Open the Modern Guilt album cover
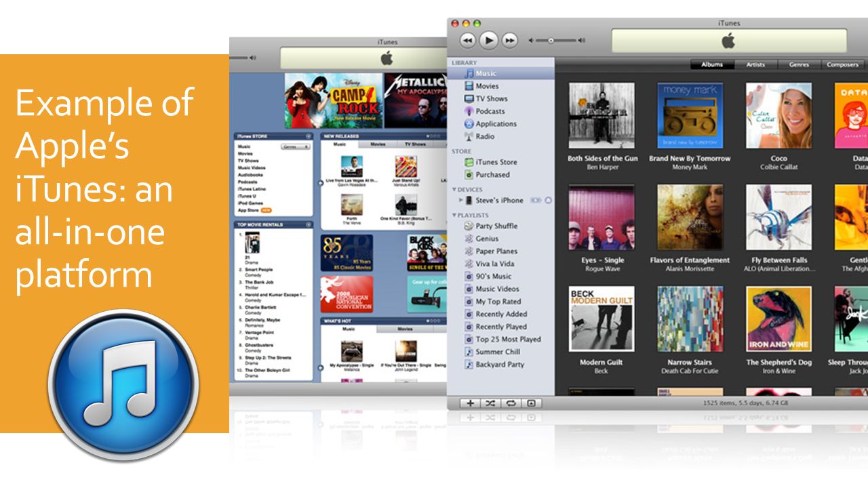This screenshot has height=488, width=868. (x=601, y=319)
